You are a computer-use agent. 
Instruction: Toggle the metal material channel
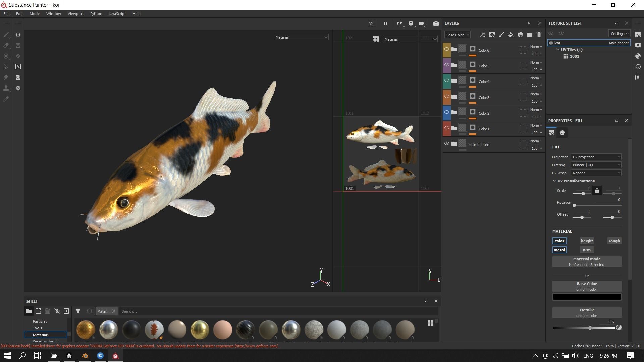559,250
